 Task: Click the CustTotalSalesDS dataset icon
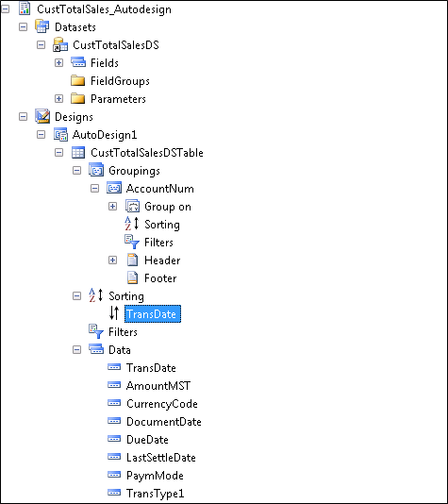click(60, 44)
